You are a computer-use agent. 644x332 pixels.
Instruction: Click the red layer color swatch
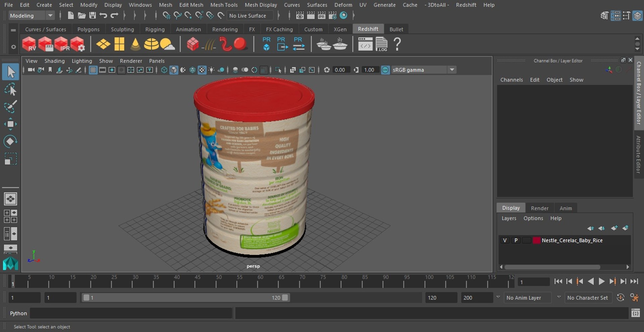537,240
